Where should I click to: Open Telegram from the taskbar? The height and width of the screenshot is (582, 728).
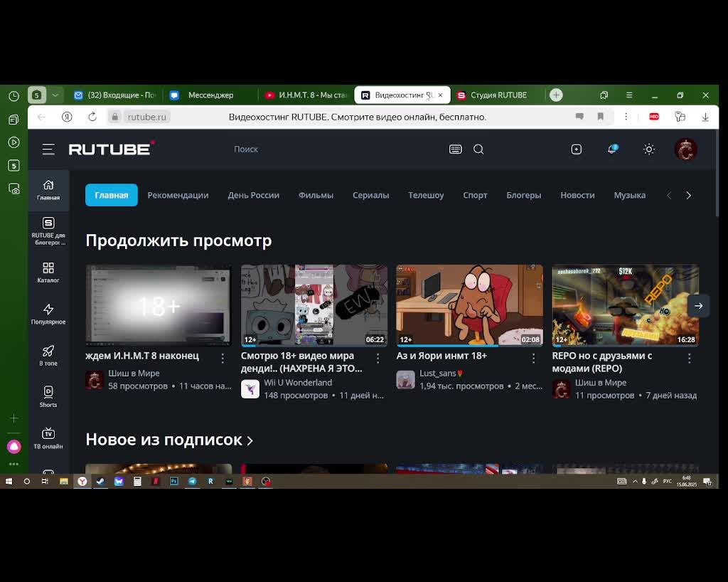(192, 481)
